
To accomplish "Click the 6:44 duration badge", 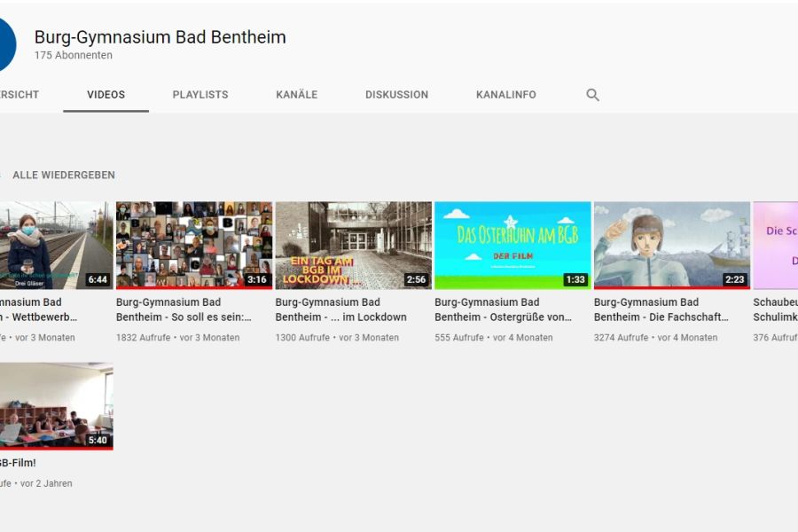I will pyautogui.click(x=98, y=279).
